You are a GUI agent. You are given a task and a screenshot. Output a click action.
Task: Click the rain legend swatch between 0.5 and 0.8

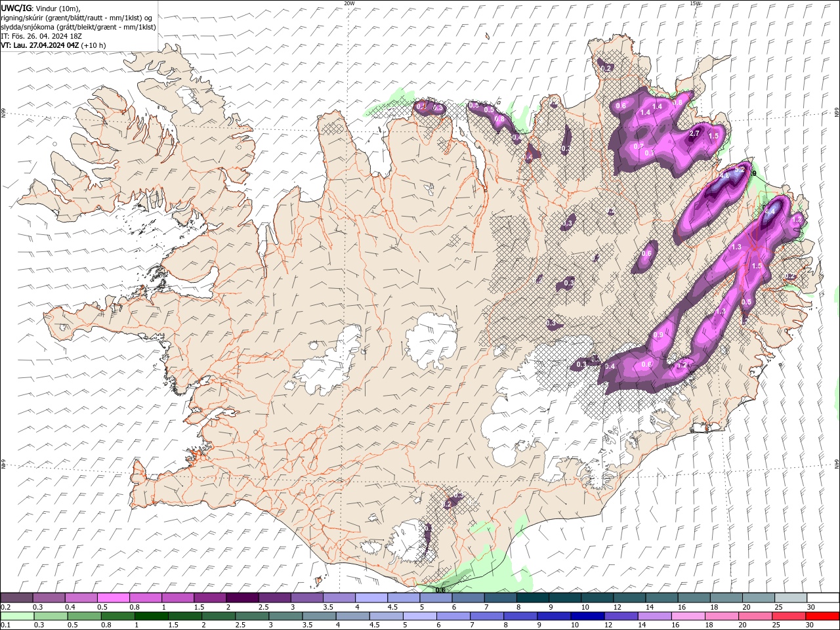(84, 616)
